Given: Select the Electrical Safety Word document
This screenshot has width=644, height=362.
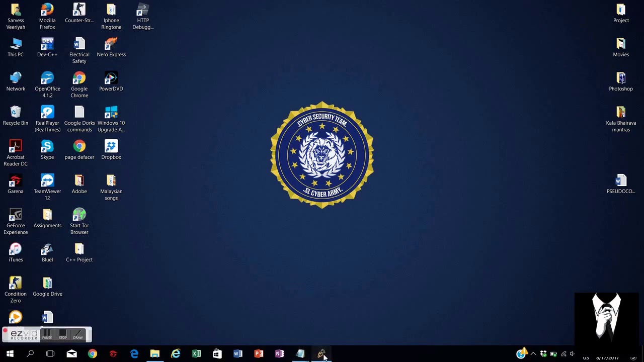Looking at the screenshot, I should [x=79, y=50].
